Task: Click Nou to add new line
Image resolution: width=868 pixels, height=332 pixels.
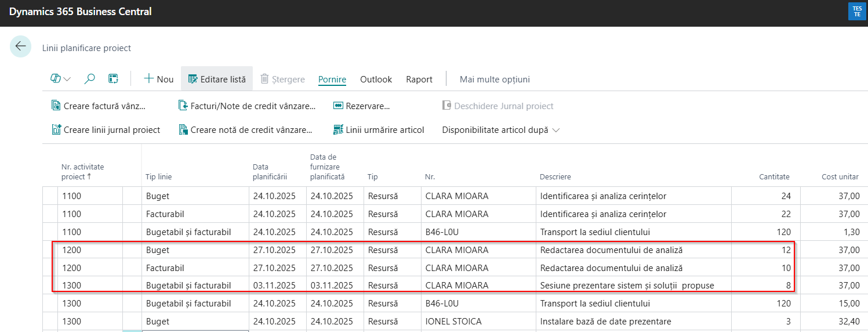Action: [158, 79]
